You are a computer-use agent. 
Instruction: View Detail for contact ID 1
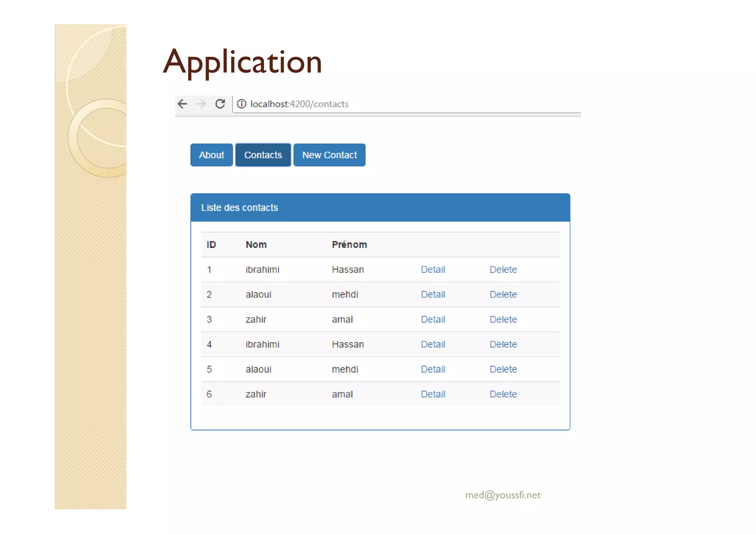tap(433, 269)
